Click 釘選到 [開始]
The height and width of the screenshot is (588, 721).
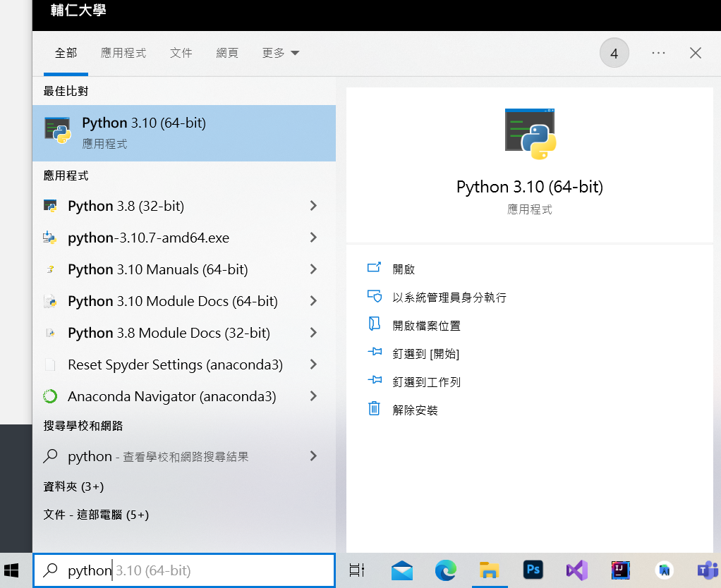(426, 354)
